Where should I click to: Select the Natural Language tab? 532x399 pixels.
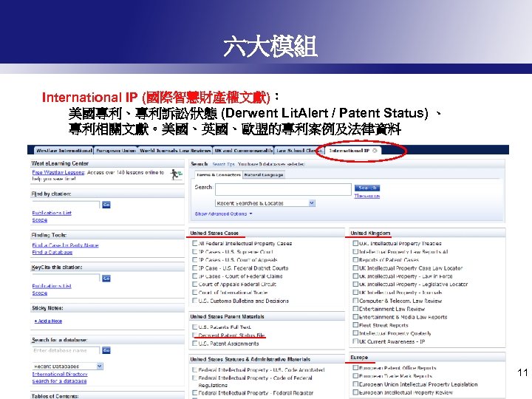point(264,174)
